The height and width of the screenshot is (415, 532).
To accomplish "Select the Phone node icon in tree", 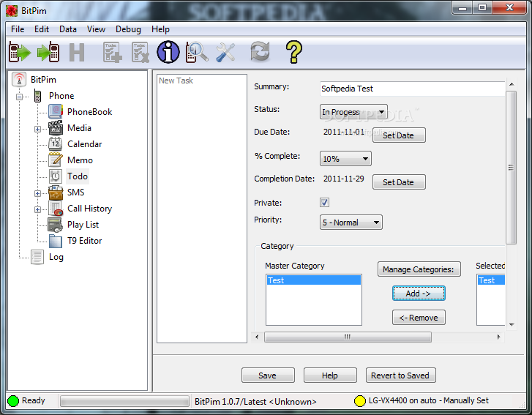I will coord(37,96).
